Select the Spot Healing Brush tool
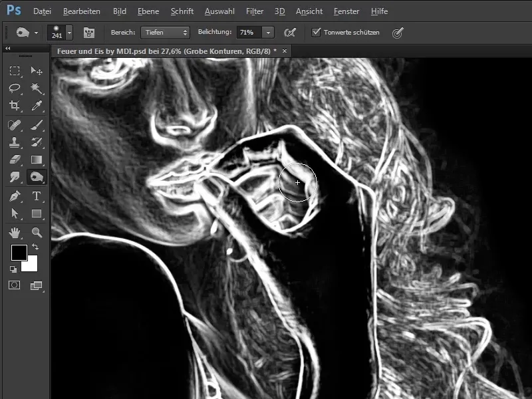Screen dimensions: 532x399 (14, 125)
